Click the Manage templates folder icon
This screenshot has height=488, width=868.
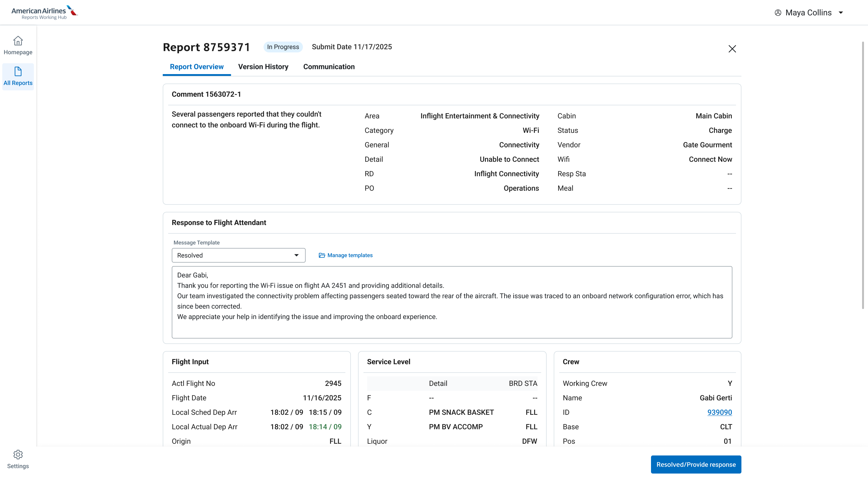click(322, 255)
